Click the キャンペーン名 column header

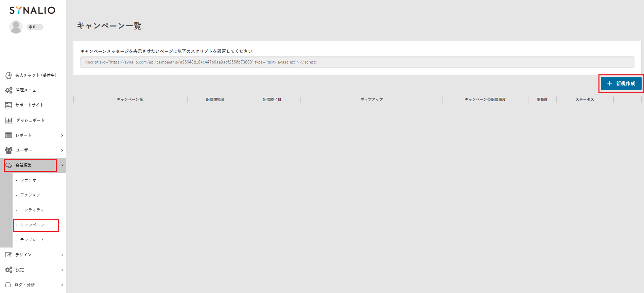(130, 99)
